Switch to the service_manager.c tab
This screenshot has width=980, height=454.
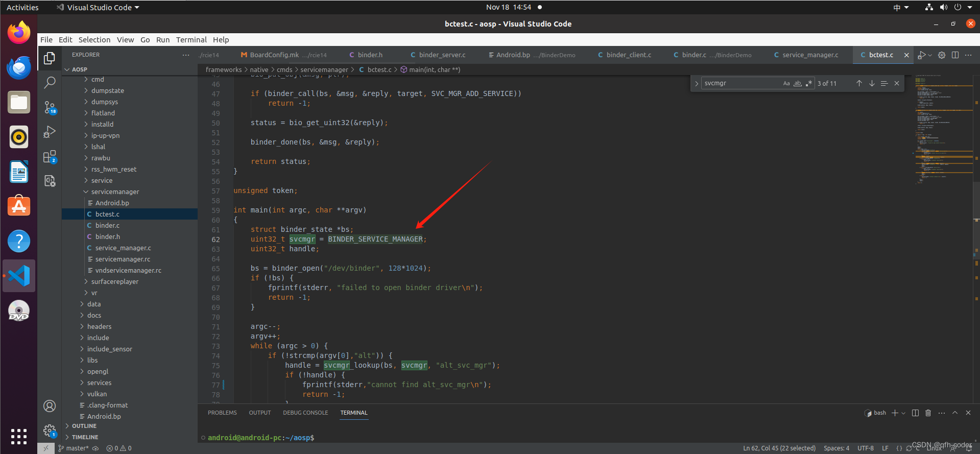point(806,55)
